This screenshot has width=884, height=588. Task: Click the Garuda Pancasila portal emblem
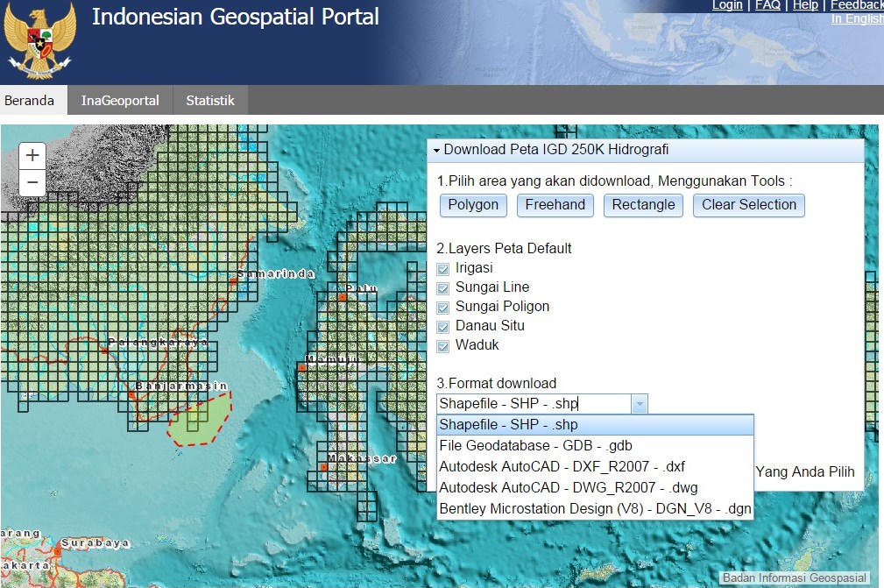point(39,39)
